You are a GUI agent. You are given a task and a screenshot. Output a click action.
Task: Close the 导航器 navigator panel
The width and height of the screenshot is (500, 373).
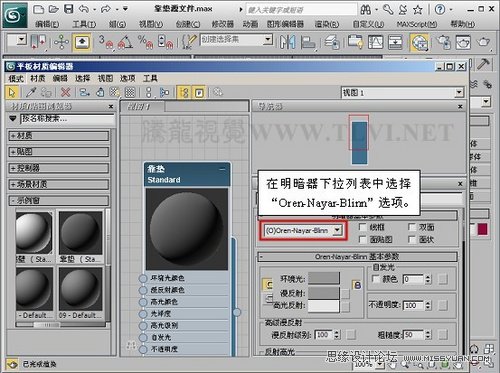click(x=460, y=107)
